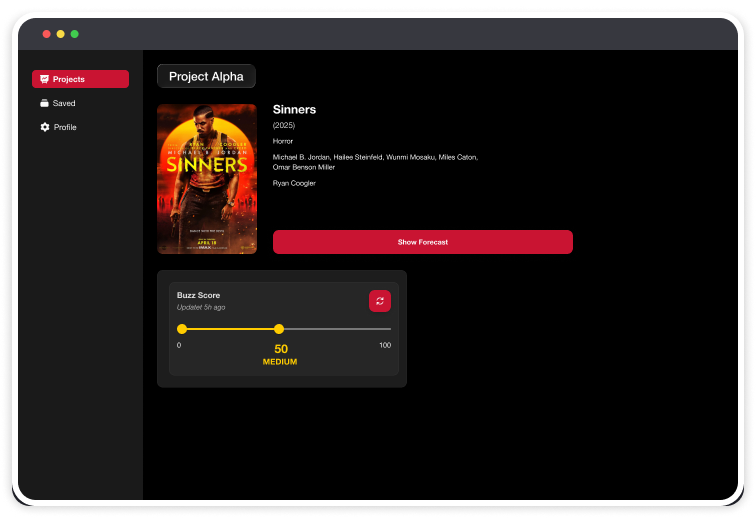This screenshot has height=518, width=756.
Task: Click the Profile gear icon
Action: click(45, 127)
